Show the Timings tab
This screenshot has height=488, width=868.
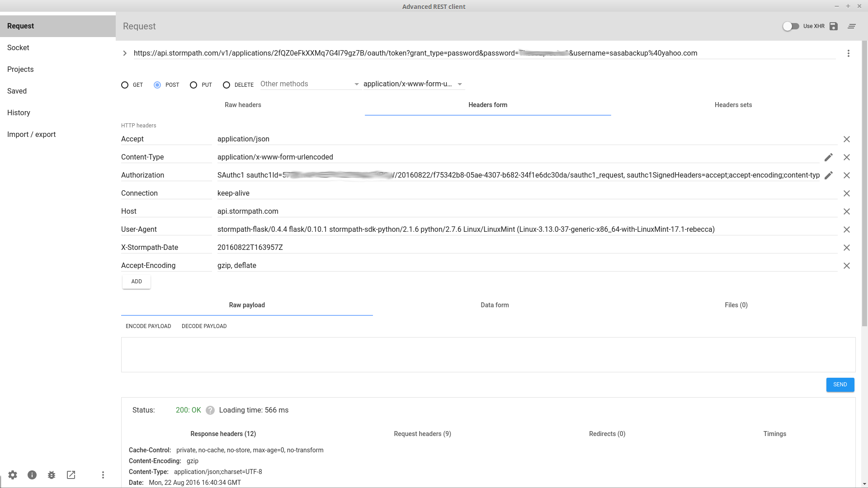tap(775, 434)
